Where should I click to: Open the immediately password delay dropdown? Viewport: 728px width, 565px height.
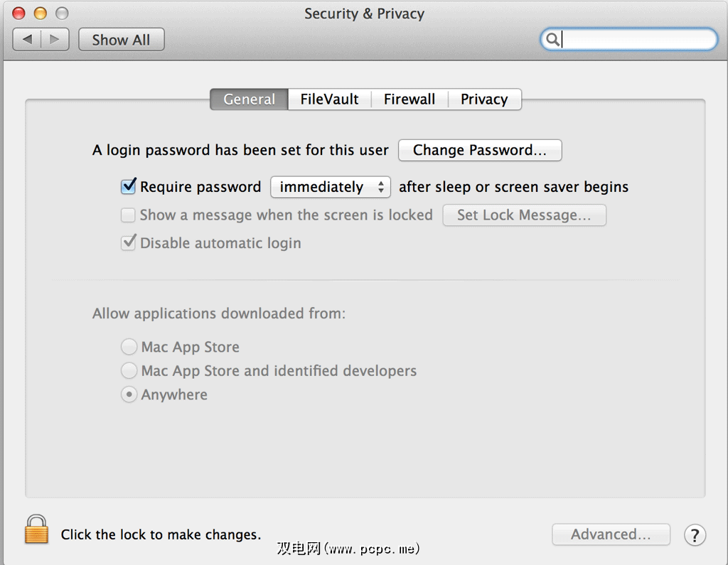[331, 187]
